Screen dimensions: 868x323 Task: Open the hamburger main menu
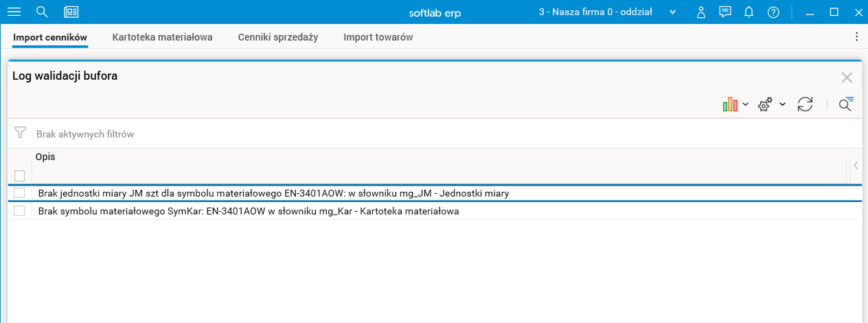pyautogui.click(x=14, y=12)
